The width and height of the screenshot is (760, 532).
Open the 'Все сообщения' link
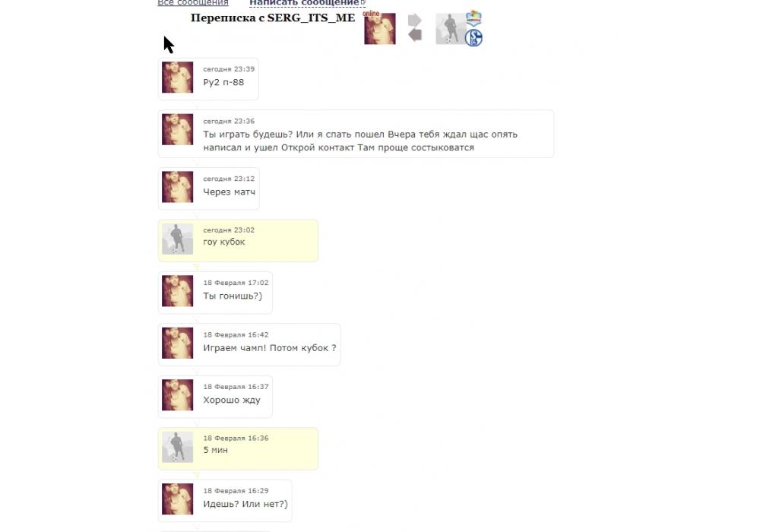pyautogui.click(x=193, y=3)
